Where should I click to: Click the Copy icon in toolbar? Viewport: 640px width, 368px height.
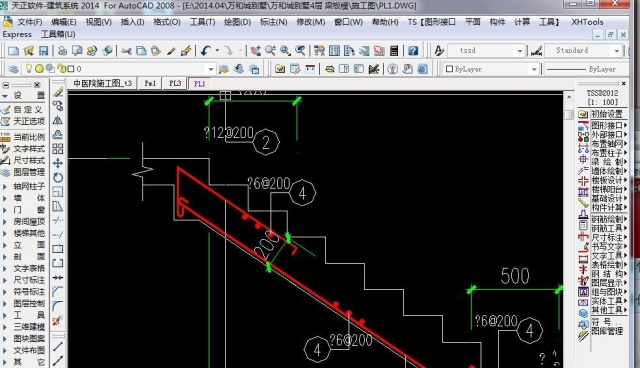[141, 51]
